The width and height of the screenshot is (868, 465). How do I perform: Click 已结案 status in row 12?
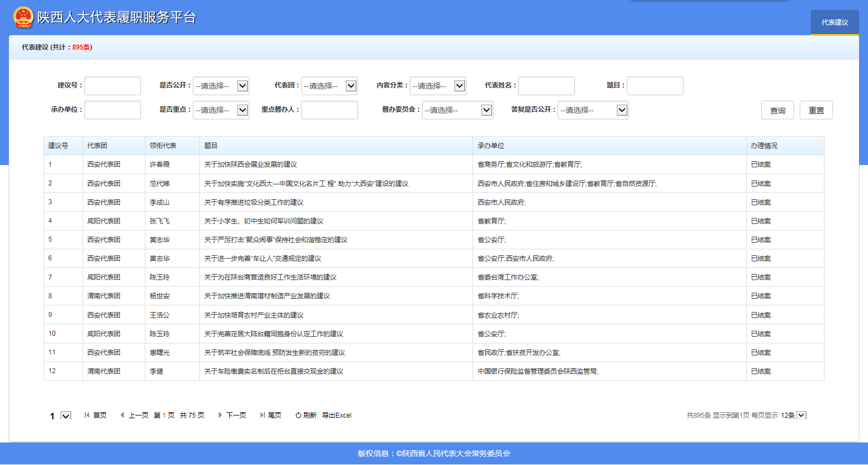(761, 371)
